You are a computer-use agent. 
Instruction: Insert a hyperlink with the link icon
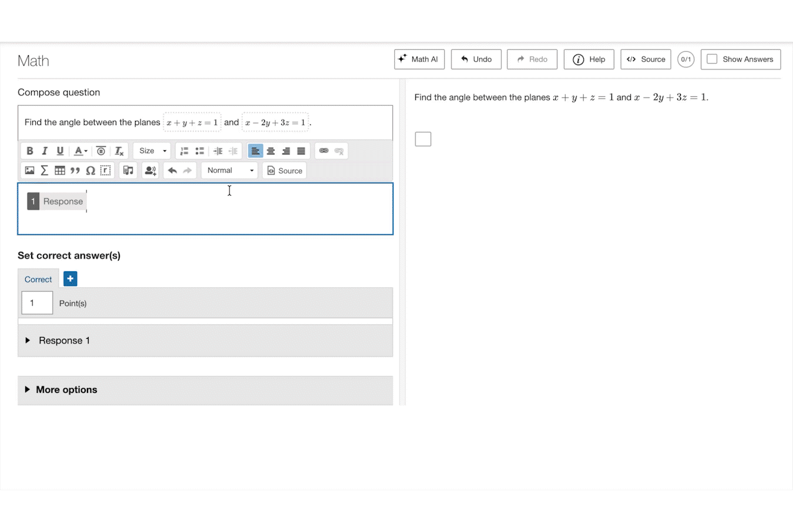pyautogui.click(x=324, y=151)
